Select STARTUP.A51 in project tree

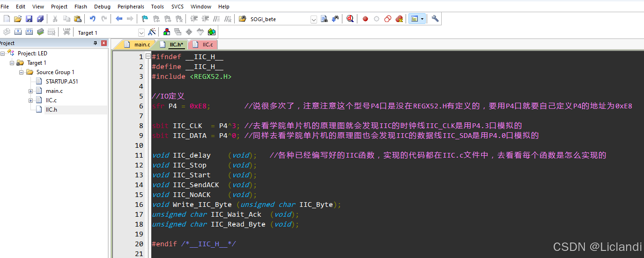(x=62, y=82)
